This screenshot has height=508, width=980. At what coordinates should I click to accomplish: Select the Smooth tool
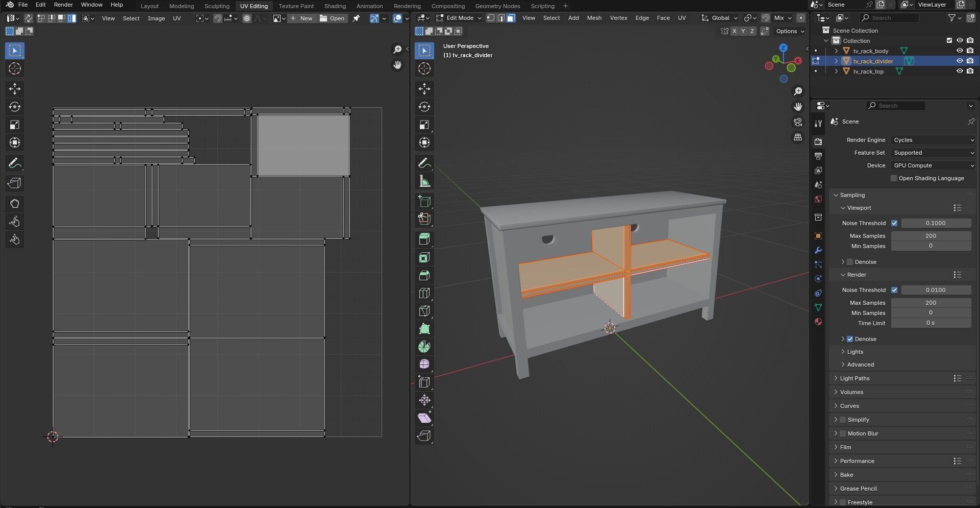(424, 364)
